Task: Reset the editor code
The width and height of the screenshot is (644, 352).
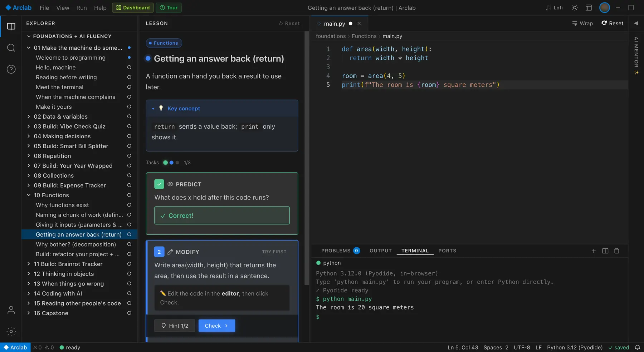Action: (613, 23)
